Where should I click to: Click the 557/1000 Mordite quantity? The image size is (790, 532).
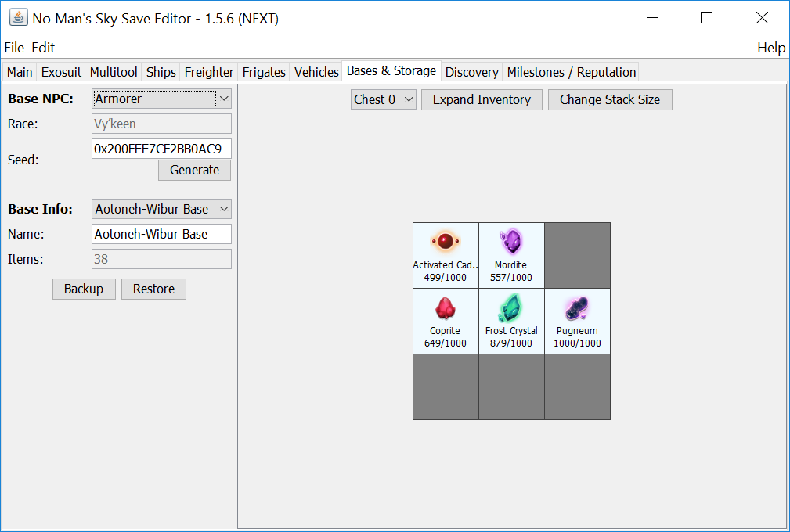pyautogui.click(x=511, y=277)
